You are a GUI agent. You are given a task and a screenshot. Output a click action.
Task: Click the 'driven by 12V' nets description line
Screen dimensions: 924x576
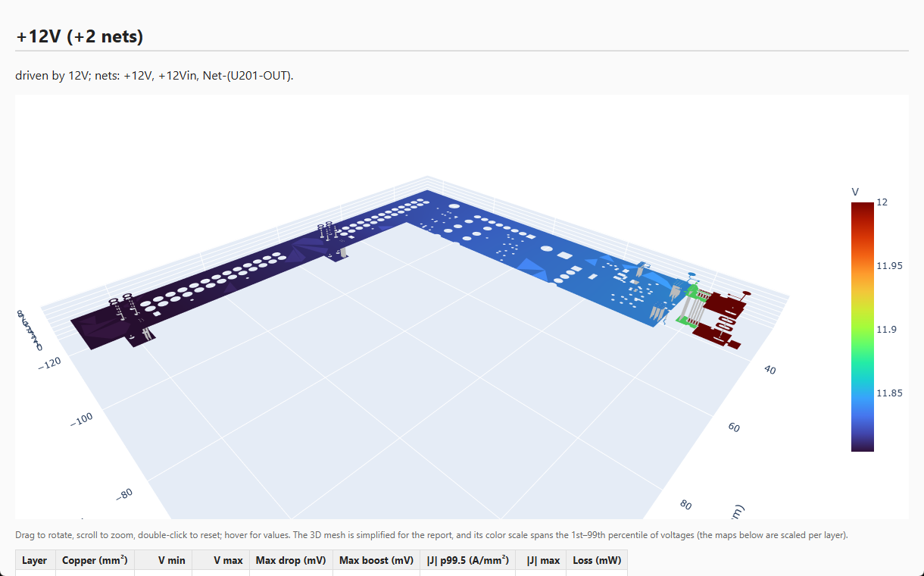pyautogui.click(x=154, y=76)
